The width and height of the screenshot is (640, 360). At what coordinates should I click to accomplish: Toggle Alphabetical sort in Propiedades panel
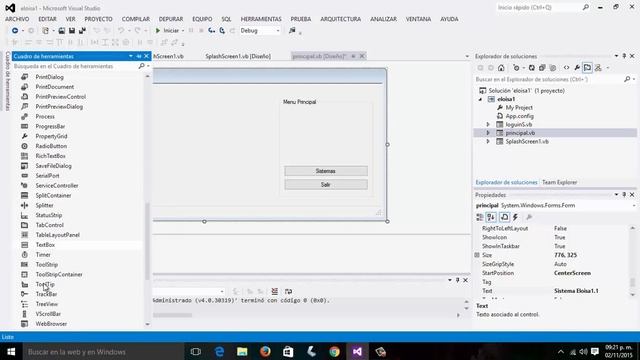point(491,217)
